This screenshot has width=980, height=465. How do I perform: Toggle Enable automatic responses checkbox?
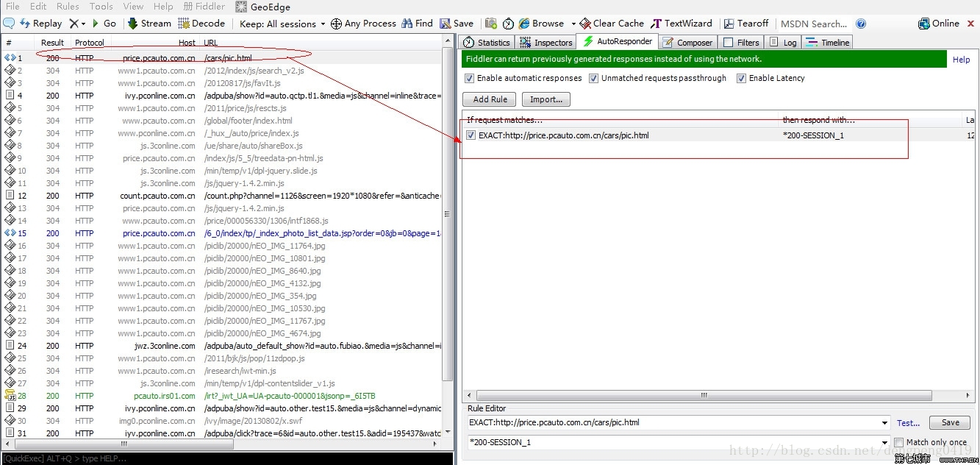[x=470, y=78]
